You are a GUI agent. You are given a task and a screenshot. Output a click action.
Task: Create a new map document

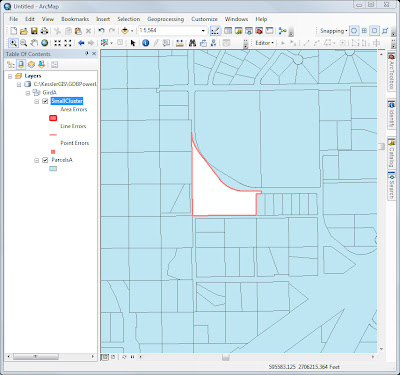(13, 31)
